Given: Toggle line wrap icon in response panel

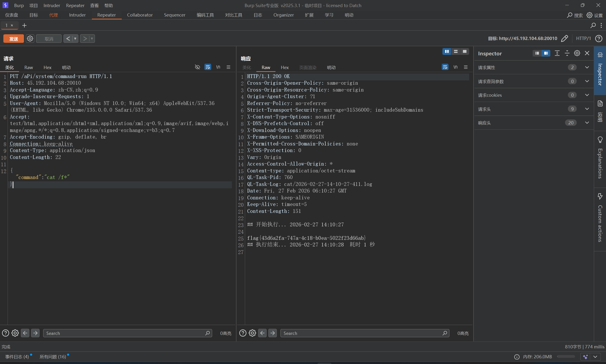Looking at the screenshot, I should [x=445, y=67].
